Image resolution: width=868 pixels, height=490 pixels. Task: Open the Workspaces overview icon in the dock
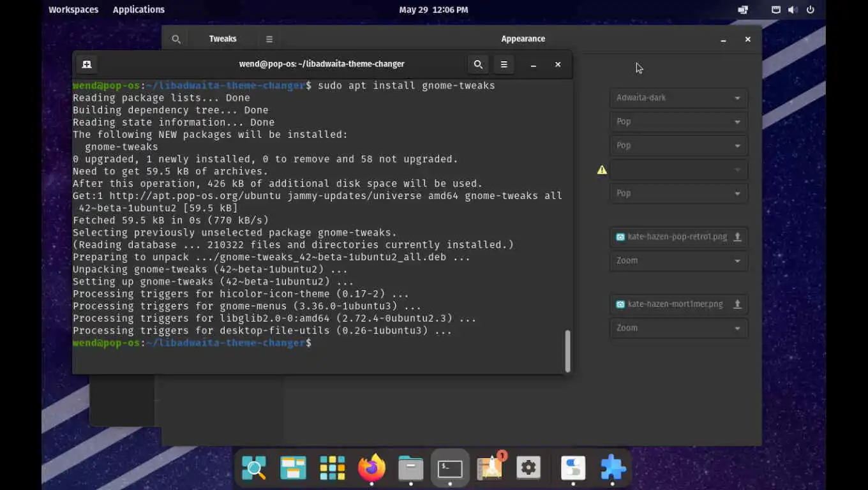293,468
